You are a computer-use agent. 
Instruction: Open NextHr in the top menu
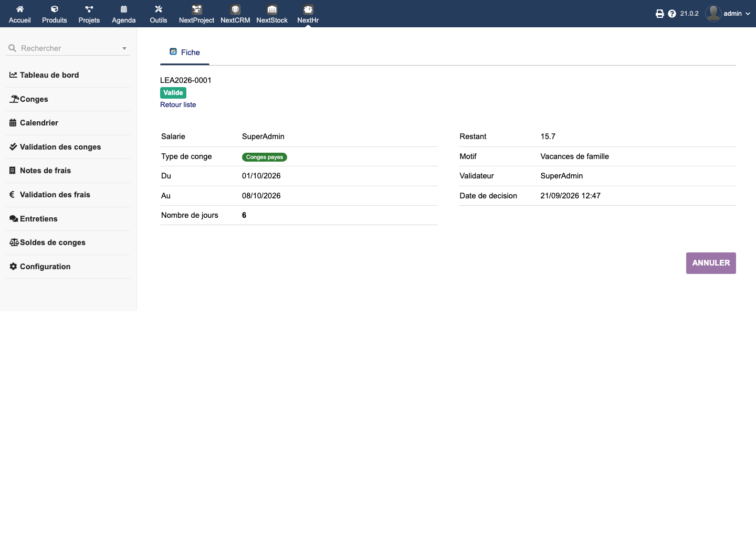[308, 14]
